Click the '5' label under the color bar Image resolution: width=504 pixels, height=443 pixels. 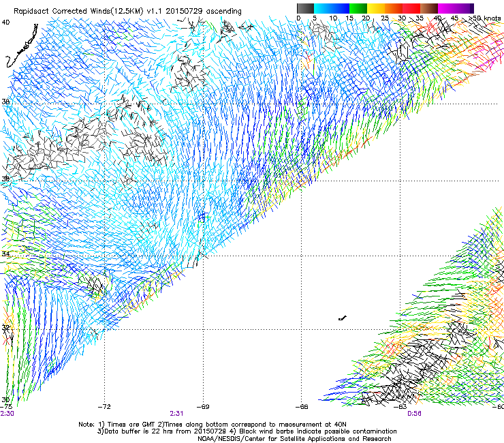coord(315,18)
